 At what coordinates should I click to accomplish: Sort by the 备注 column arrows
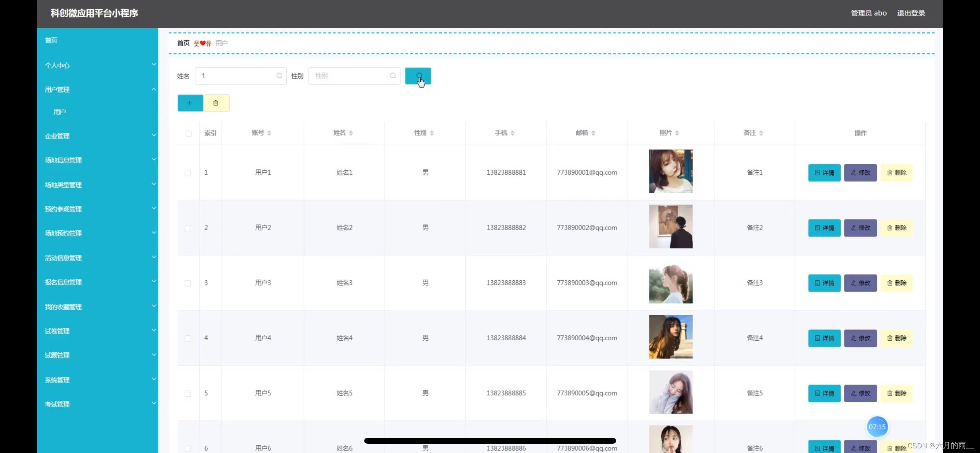point(761,133)
